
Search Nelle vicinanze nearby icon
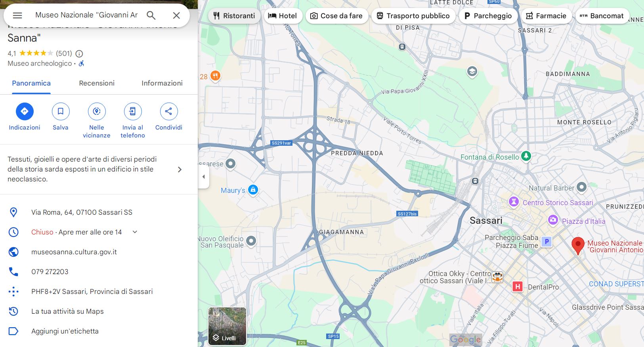[97, 111]
